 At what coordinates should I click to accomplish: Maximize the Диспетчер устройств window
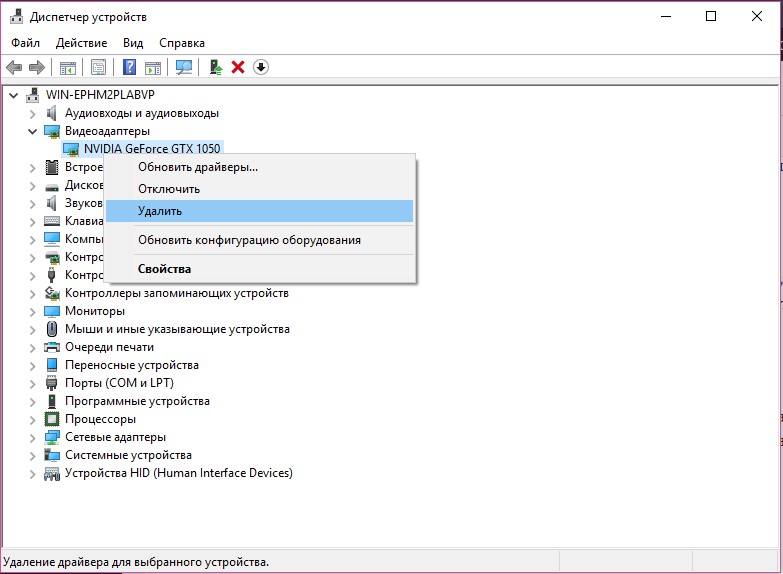point(711,16)
